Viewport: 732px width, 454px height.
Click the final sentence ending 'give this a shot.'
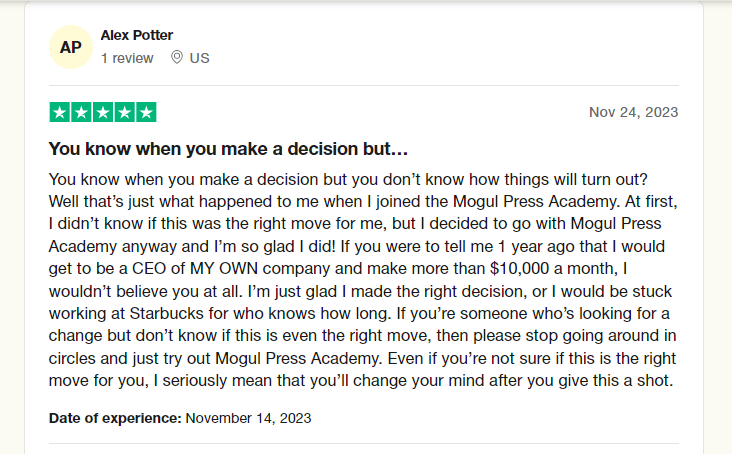click(x=361, y=370)
